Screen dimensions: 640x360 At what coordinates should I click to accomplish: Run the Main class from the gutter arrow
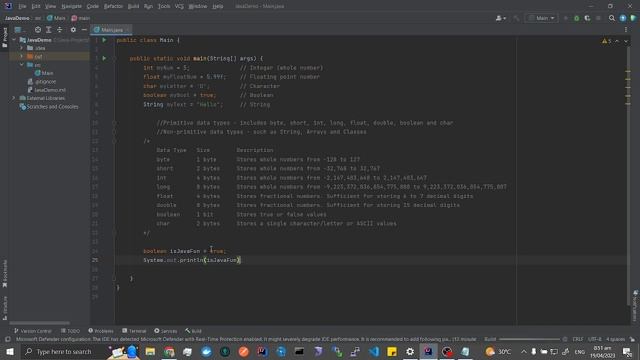[x=104, y=40]
